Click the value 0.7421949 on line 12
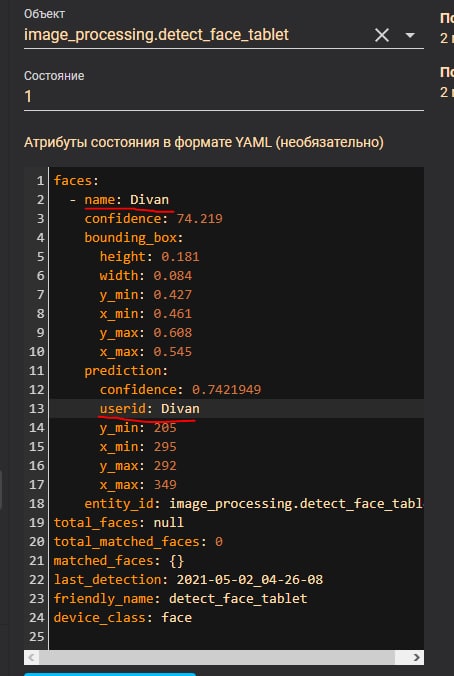The height and width of the screenshot is (676, 454). (226, 389)
